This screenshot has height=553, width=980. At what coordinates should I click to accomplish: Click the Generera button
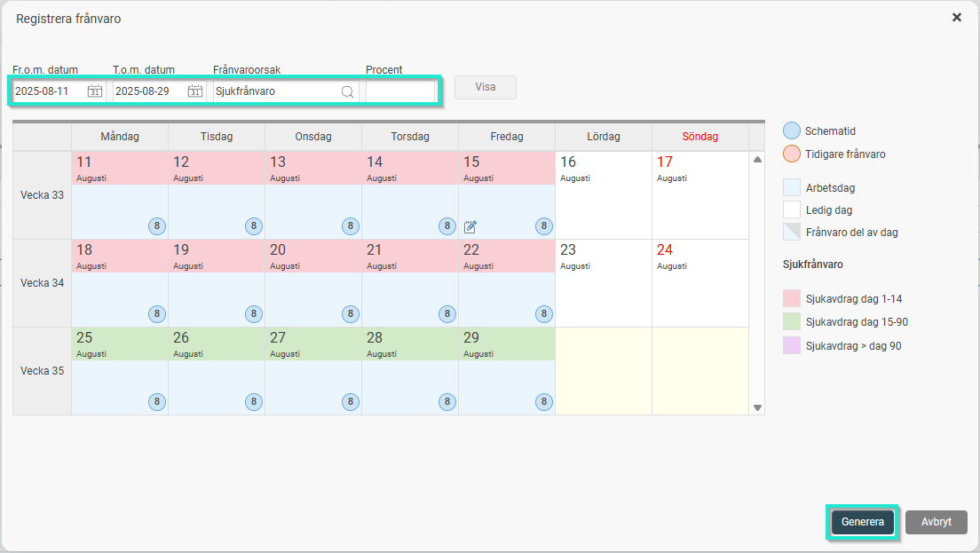(862, 522)
